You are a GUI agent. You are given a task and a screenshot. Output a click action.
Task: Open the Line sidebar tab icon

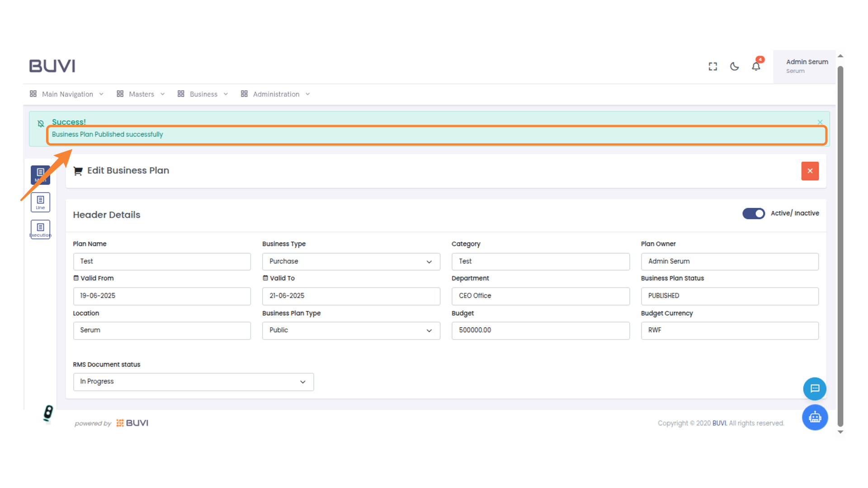pyautogui.click(x=40, y=202)
